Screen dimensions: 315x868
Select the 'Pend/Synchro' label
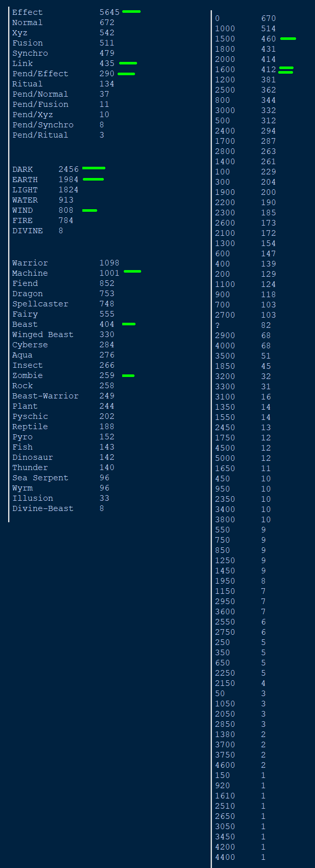pyautogui.click(x=43, y=125)
